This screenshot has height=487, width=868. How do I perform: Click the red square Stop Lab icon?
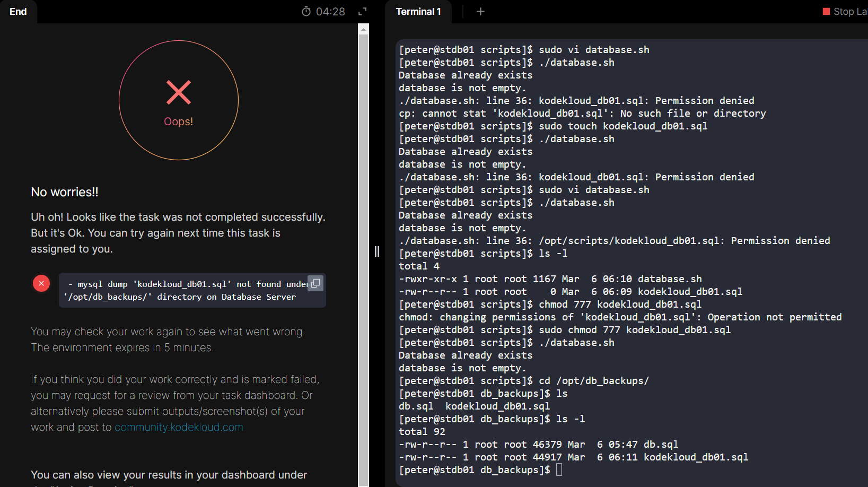(x=826, y=11)
